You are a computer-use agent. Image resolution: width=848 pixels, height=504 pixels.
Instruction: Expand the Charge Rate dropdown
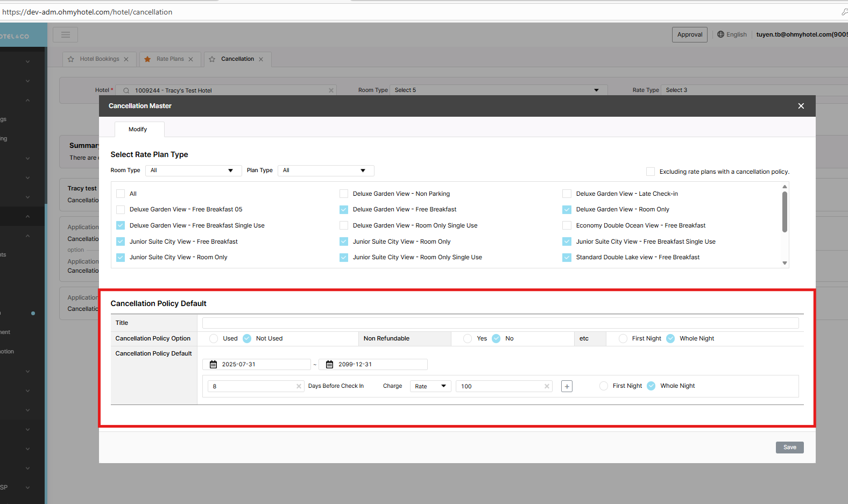pos(430,386)
